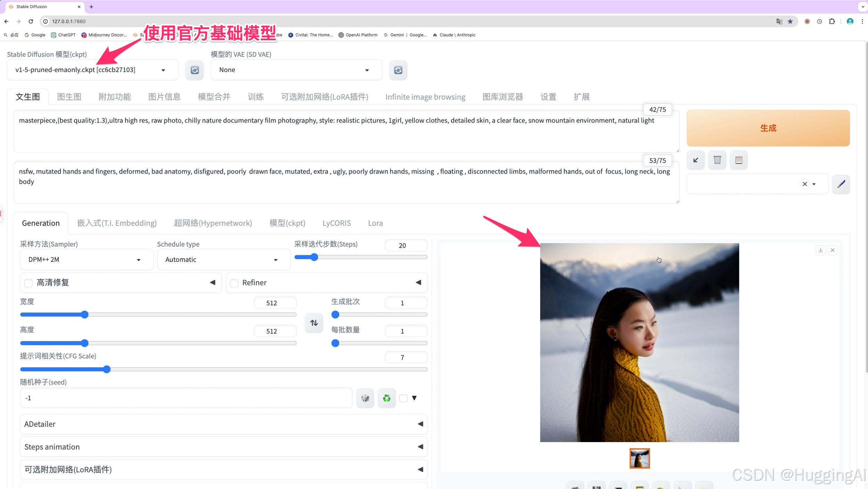Screen dimensions: 868x489
Task: Click the ADetailer expand arrow icon
Action: click(421, 423)
